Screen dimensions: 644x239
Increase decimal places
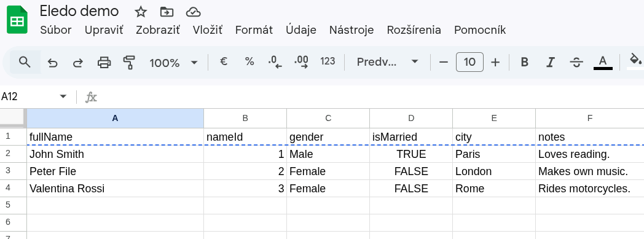(302, 61)
